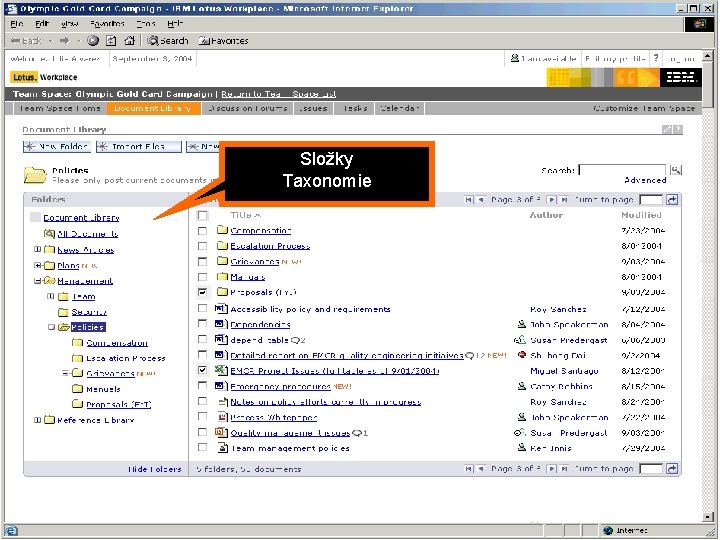Open the Favorites menu
720x540 pixels.
pyautogui.click(x=107, y=23)
